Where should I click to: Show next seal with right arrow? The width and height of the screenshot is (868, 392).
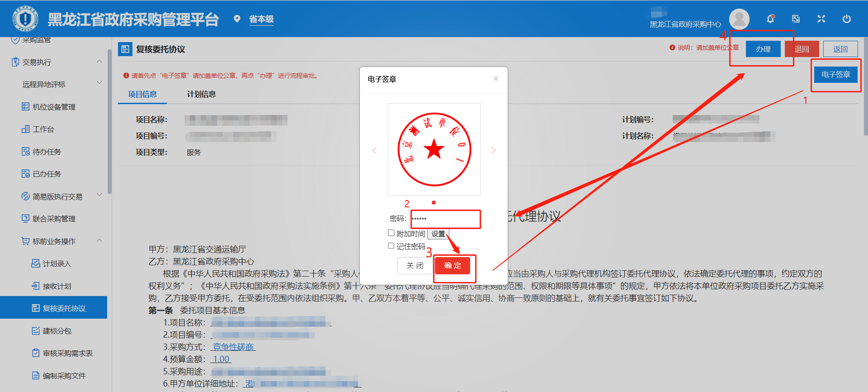pyautogui.click(x=494, y=150)
